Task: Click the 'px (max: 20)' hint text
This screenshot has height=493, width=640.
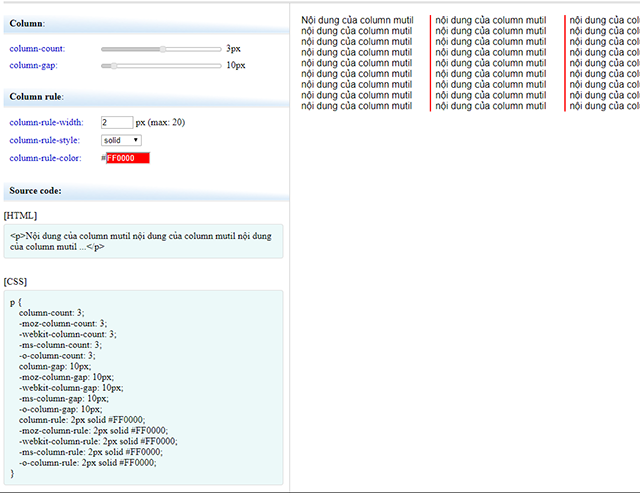Action: click(160, 122)
